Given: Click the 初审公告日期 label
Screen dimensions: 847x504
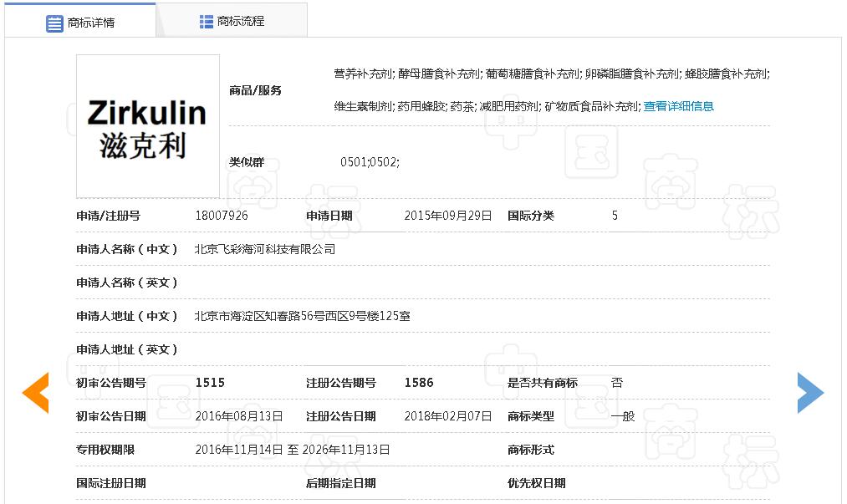Looking at the screenshot, I should pyautogui.click(x=111, y=416).
